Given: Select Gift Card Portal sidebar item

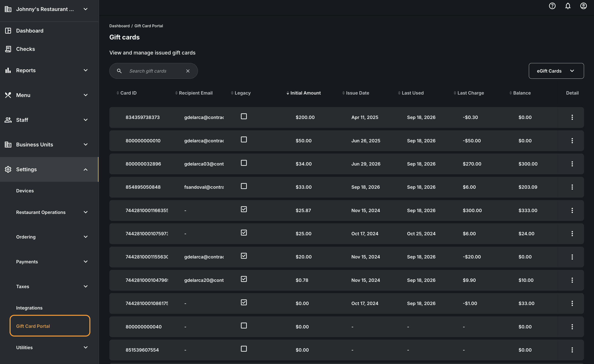Looking at the screenshot, I should coord(50,326).
